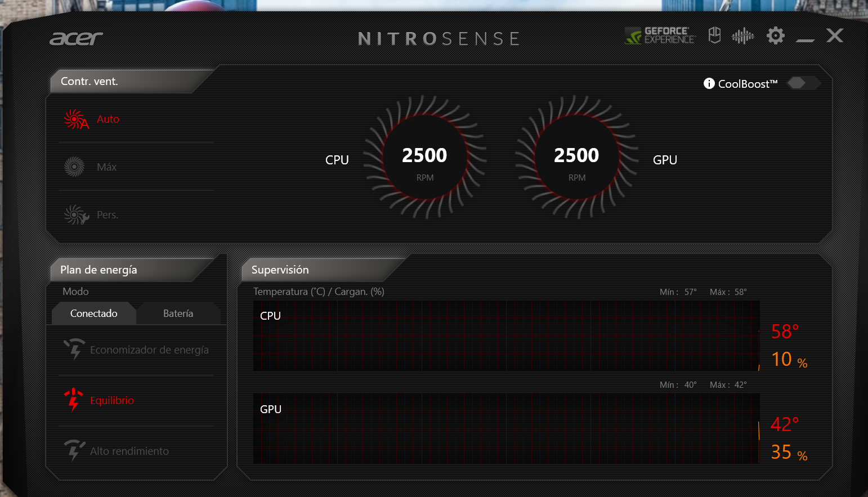Click the CPU label beside fan dial

[337, 160]
